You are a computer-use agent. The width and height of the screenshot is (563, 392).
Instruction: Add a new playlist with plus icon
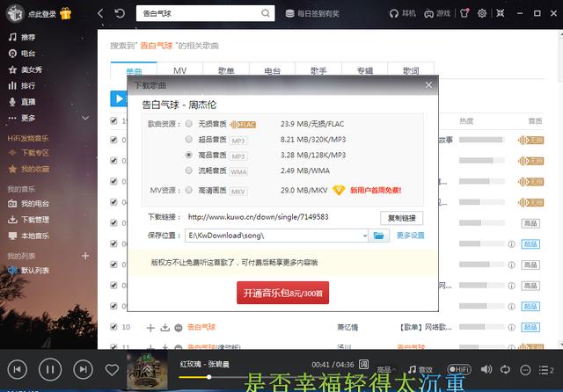point(85,256)
